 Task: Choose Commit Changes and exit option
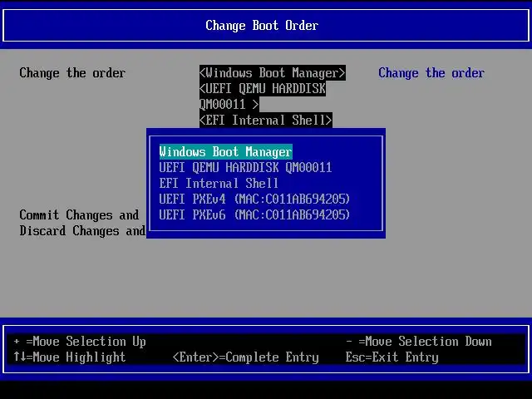80,214
